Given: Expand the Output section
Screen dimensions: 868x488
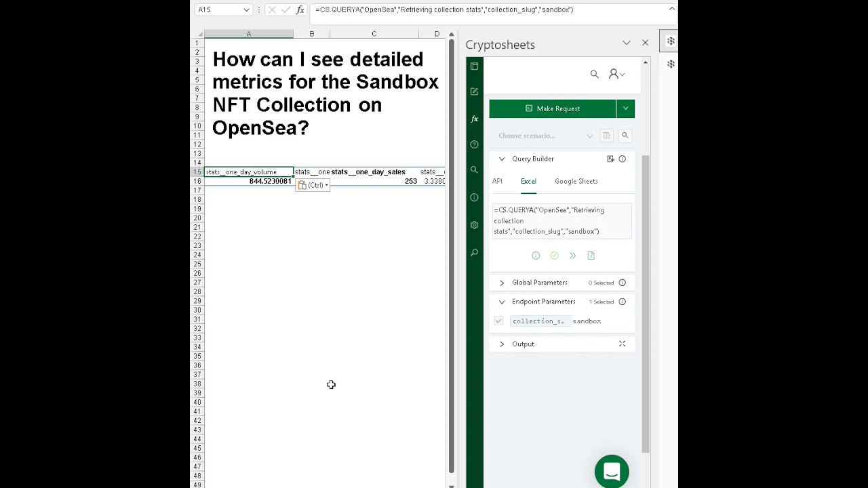Looking at the screenshot, I should point(502,344).
